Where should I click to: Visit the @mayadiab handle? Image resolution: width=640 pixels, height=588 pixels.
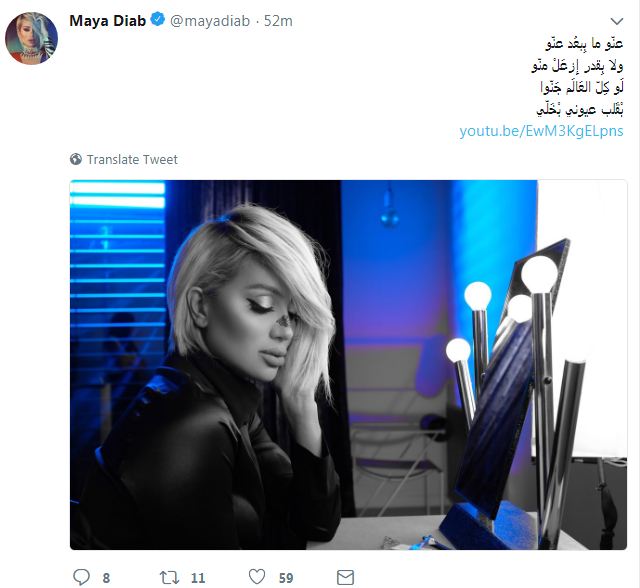click(x=210, y=21)
